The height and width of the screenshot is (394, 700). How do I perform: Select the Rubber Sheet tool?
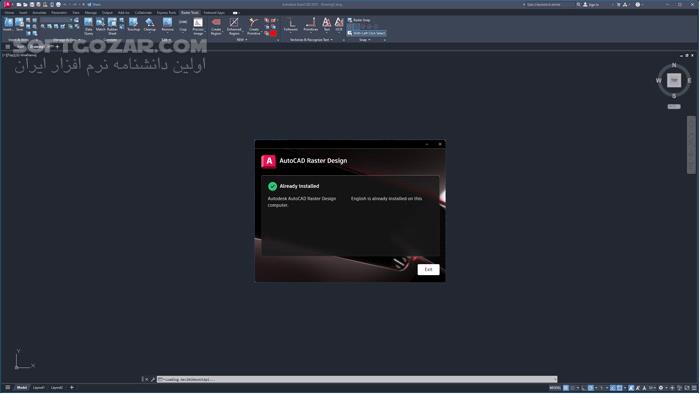point(112,26)
